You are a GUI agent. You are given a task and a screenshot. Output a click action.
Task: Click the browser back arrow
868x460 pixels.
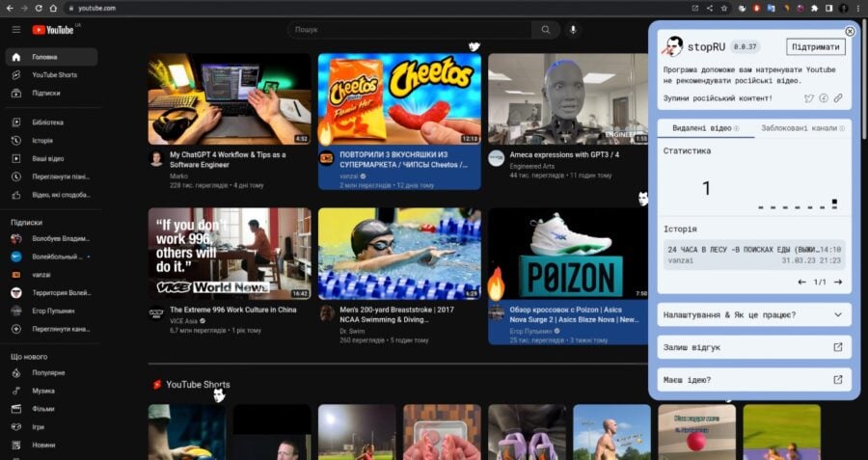tap(10, 9)
